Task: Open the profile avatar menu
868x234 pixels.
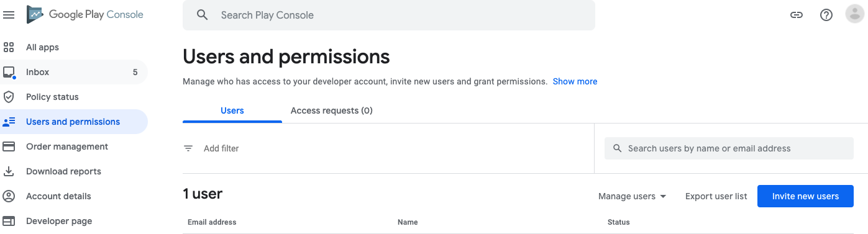Action: (855, 14)
